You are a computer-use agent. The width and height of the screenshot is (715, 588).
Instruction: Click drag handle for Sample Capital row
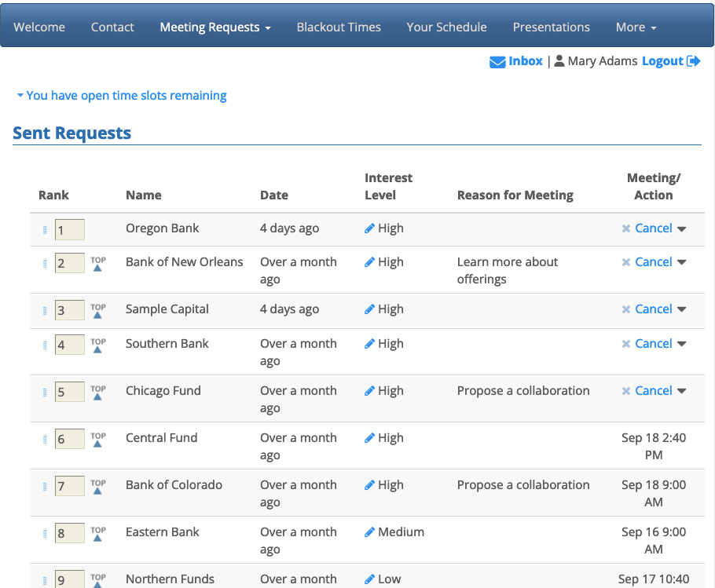[x=44, y=310]
